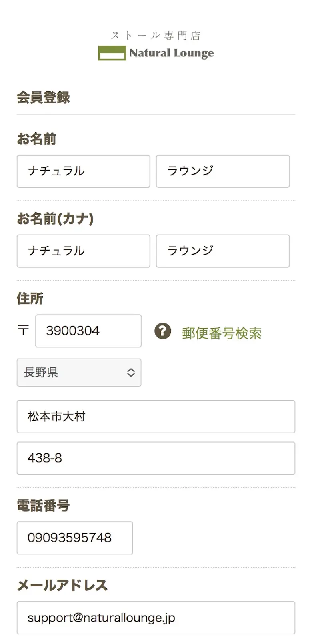Focus the お名前 field containing ナチュラル

point(83,171)
